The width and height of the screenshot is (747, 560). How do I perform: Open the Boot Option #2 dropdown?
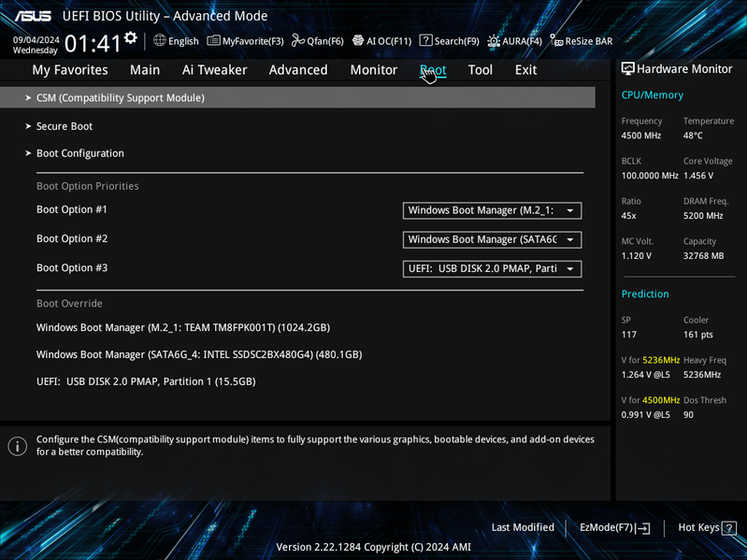[492, 239]
